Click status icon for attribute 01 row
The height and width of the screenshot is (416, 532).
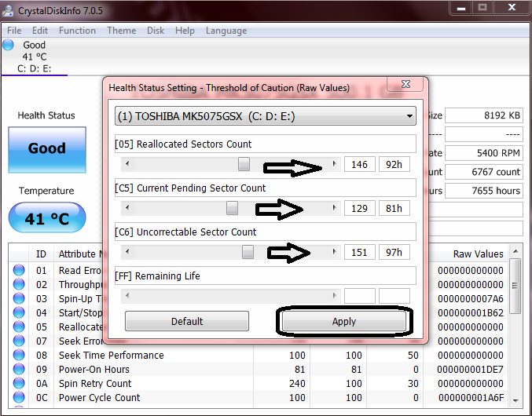click(x=19, y=270)
